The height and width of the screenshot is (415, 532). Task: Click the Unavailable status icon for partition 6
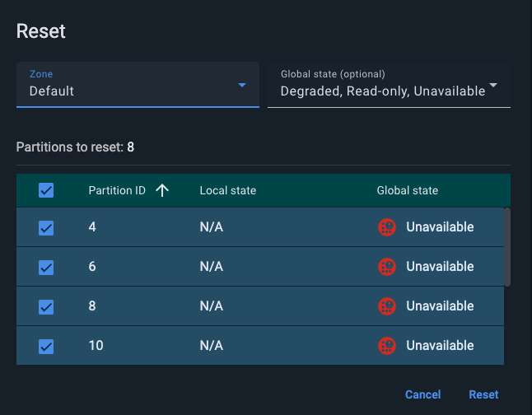387,267
